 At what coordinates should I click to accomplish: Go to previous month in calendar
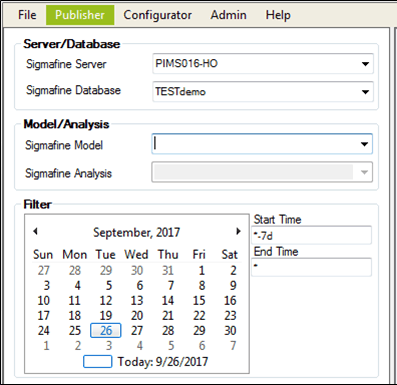(x=35, y=231)
